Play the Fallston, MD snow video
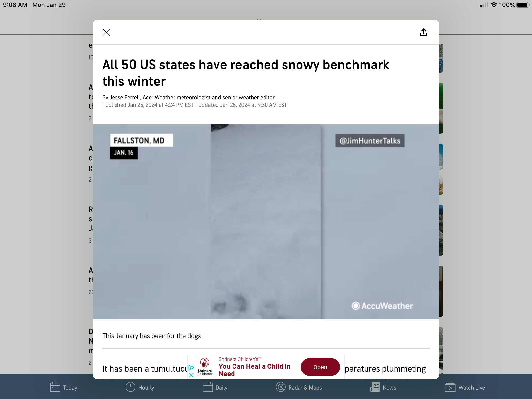The image size is (532, 399). click(x=266, y=222)
